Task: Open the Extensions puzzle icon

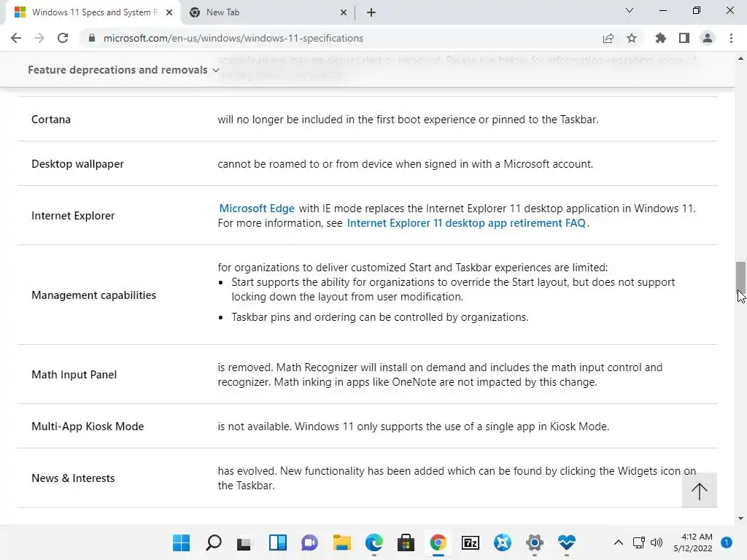Action: 661,38
